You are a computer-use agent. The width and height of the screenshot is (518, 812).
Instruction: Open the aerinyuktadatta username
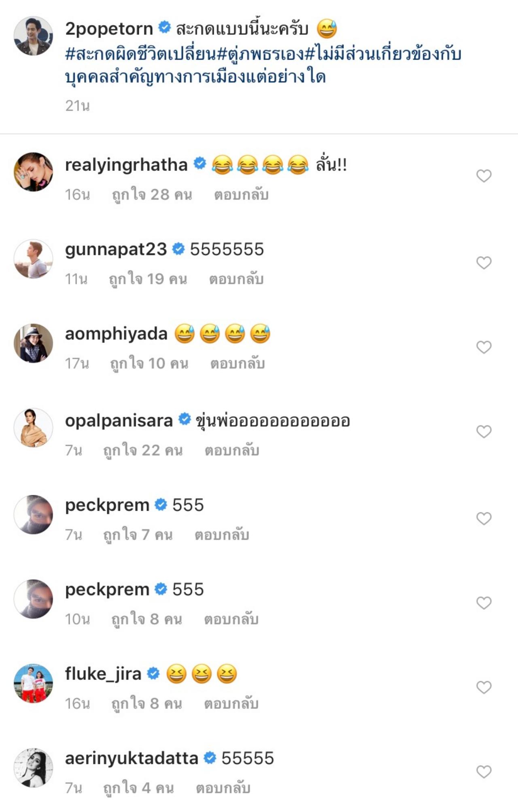132,758
